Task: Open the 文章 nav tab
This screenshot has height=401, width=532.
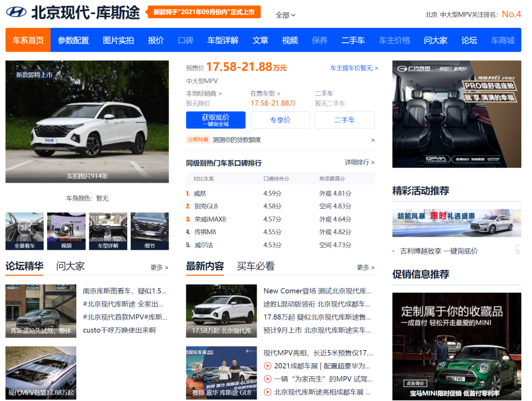Action: pyautogui.click(x=260, y=40)
